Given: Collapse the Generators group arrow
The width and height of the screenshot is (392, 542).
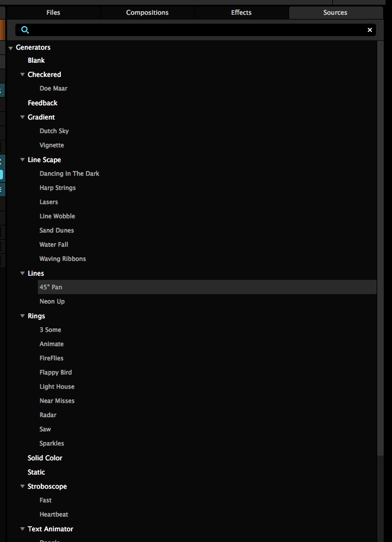Looking at the screenshot, I should tap(11, 48).
